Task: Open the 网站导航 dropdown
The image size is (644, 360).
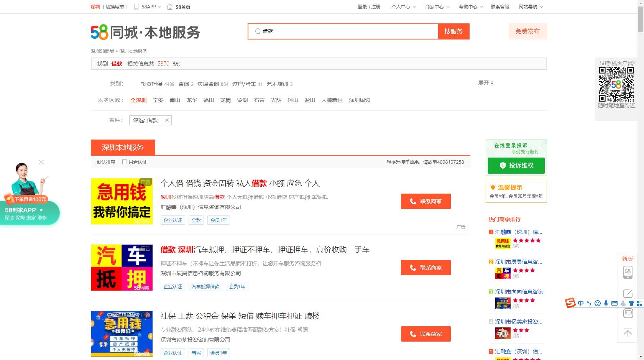Action: [x=528, y=7]
